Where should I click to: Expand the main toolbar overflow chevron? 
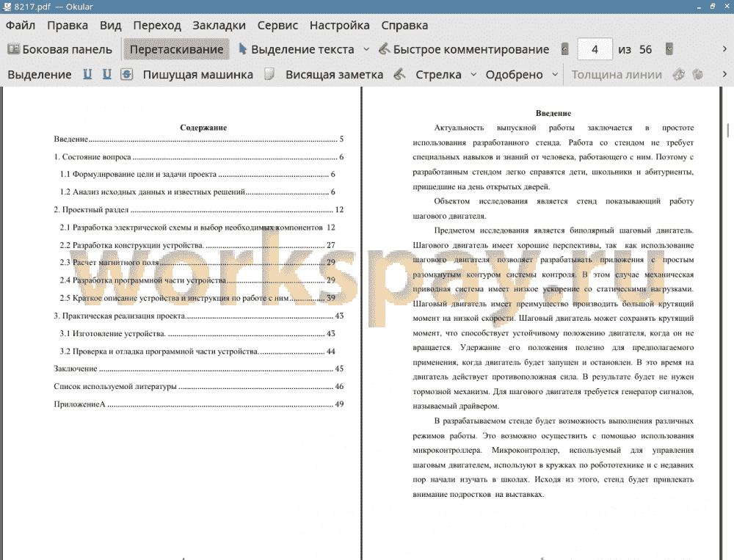(724, 49)
